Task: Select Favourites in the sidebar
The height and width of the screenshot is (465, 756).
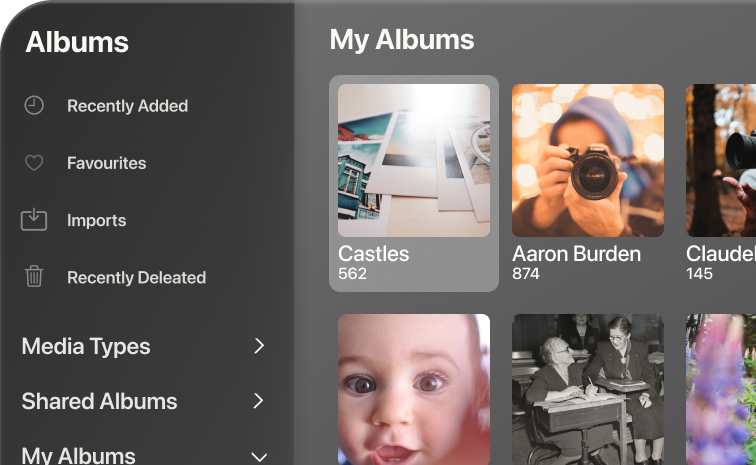Action: pos(106,163)
